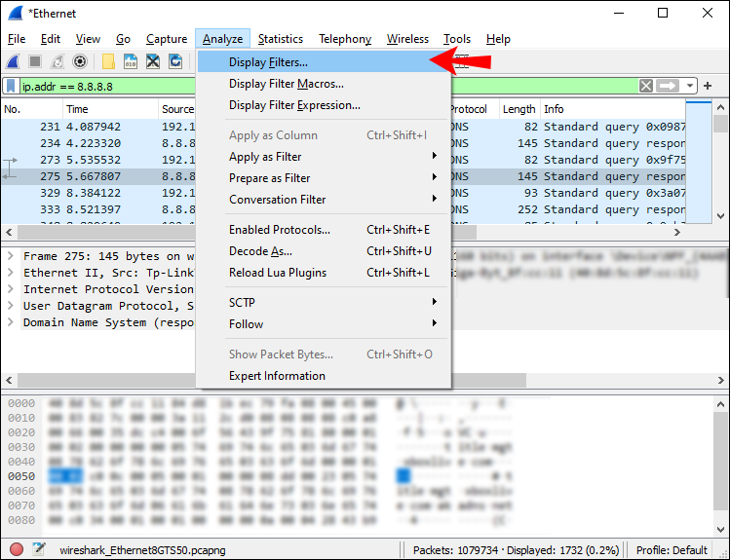The image size is (730, 560).
Task: Open the Tools menu
Action: (457, 39)
